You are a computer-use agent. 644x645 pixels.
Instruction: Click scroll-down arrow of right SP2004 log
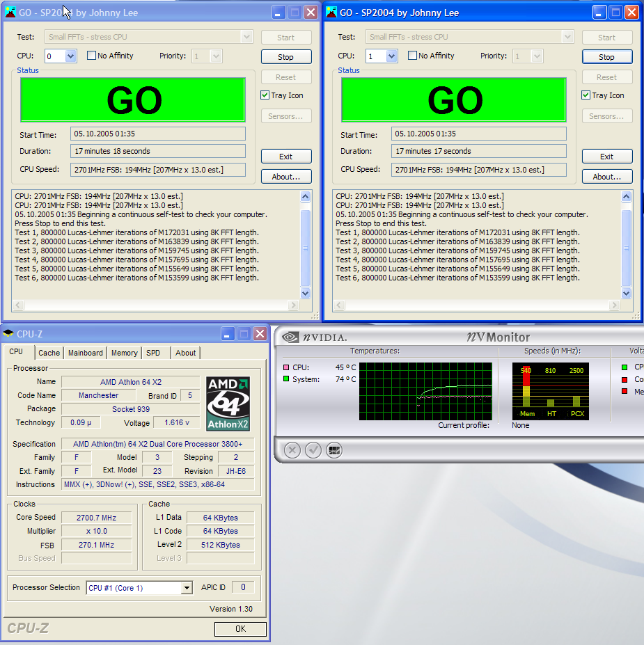(626, 294)
